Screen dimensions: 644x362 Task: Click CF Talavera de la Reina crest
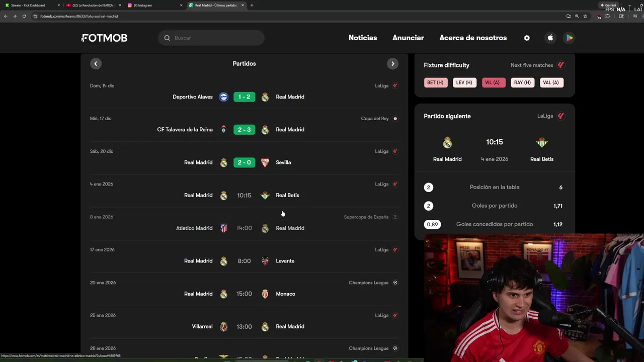click(x=224, y=130)
